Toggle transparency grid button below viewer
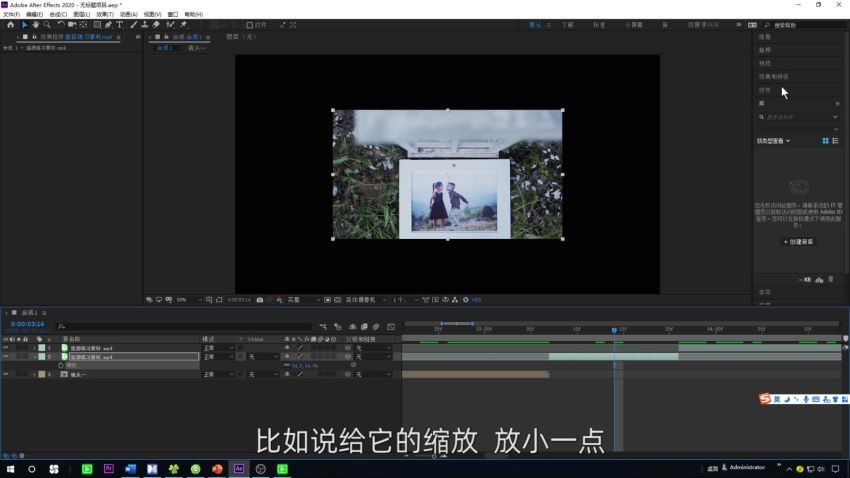 tap(337, 300)
